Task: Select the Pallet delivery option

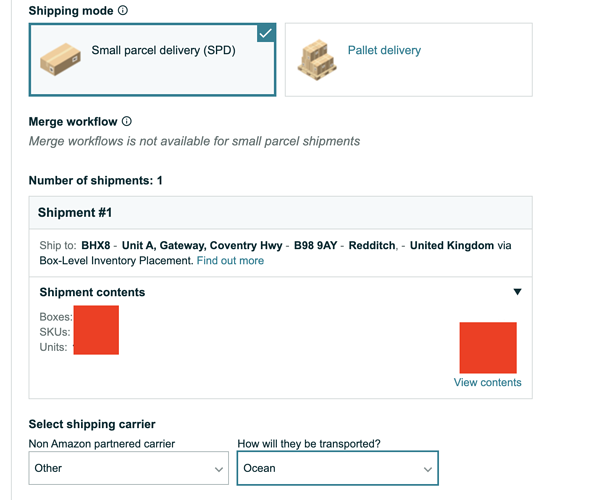Action: pyautogui.click(x=409, y=59)
